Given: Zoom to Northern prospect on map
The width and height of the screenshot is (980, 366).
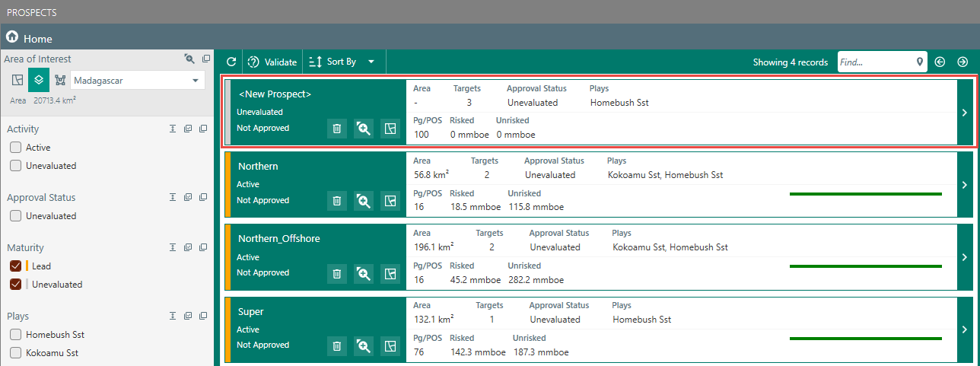Looking at the screenshot, I should (364, 201).
